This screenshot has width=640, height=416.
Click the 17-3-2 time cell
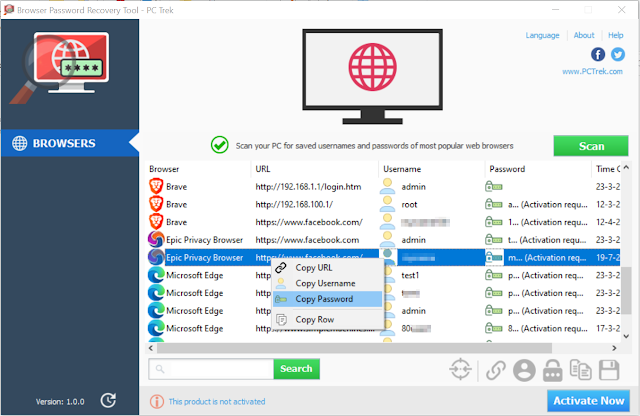(x=607, y=329)
